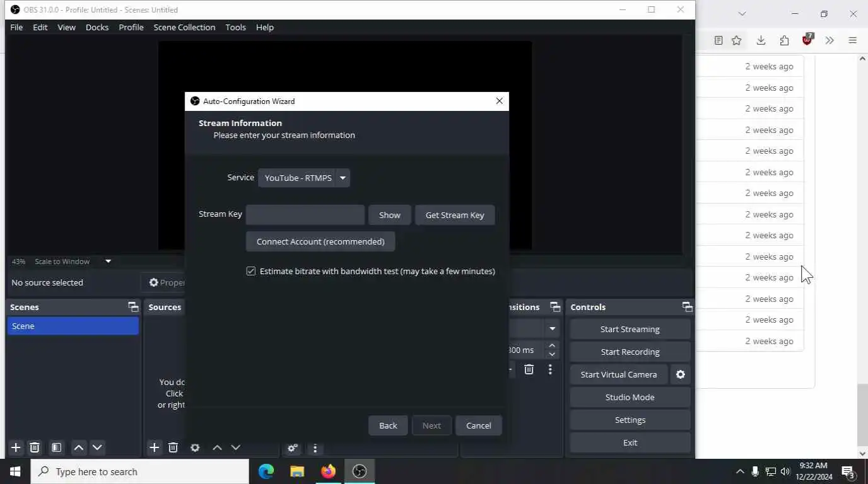Screen dimensions: 868x484
Task: Open scene transition type dropdown
Action: (x=552, y=329)
